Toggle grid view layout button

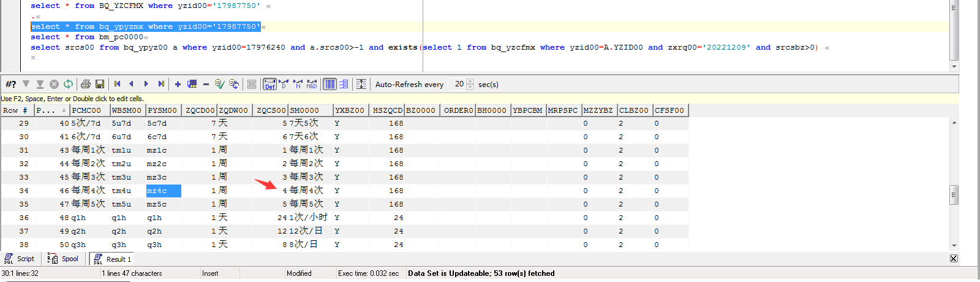point(330,84)
